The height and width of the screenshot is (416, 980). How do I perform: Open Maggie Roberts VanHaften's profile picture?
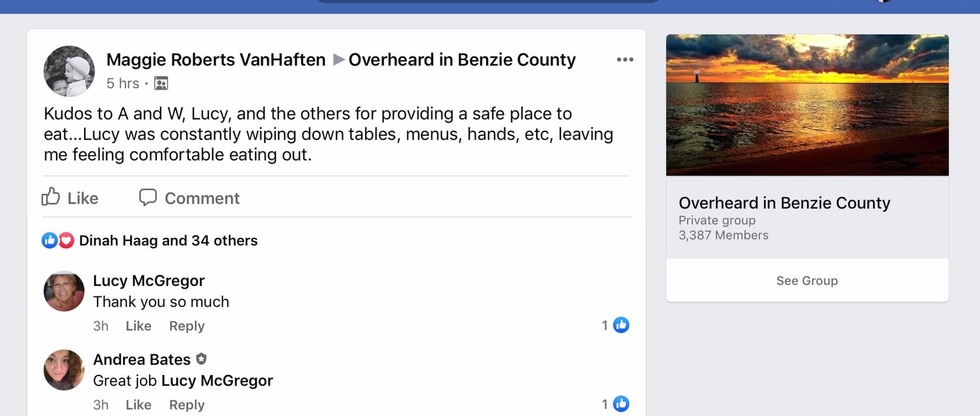point(69,71)
